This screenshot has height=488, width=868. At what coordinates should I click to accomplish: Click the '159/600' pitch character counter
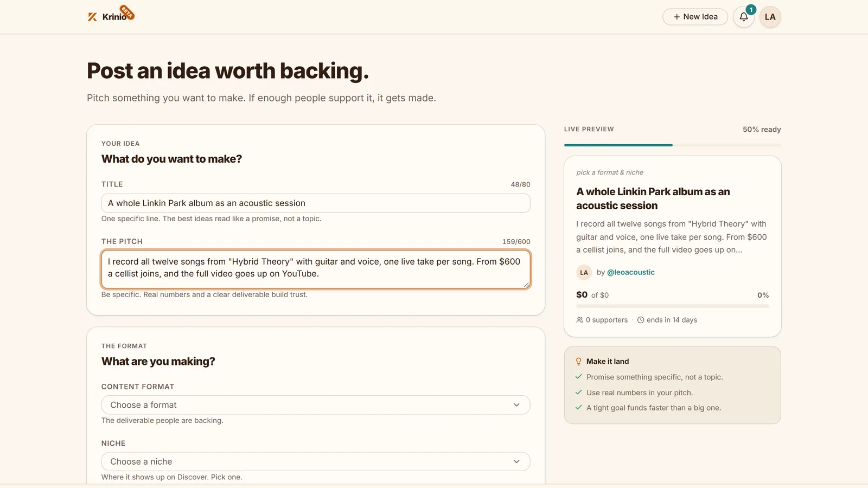(516, 242)
